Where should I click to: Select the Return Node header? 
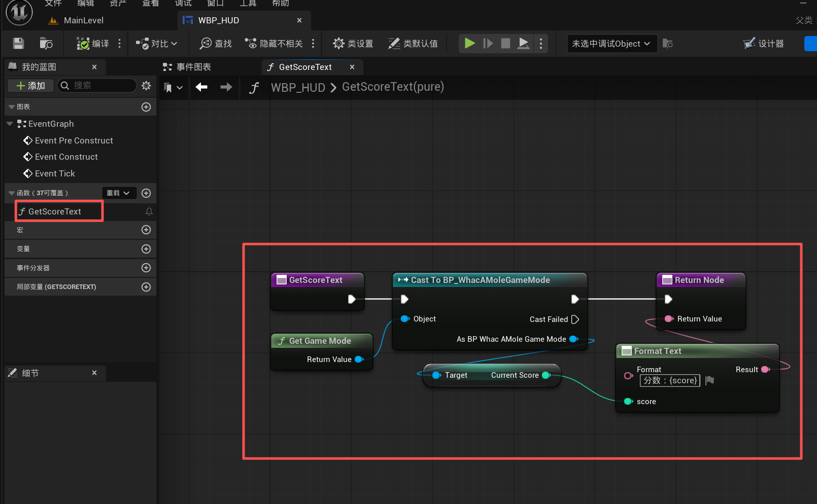point(701,280)
